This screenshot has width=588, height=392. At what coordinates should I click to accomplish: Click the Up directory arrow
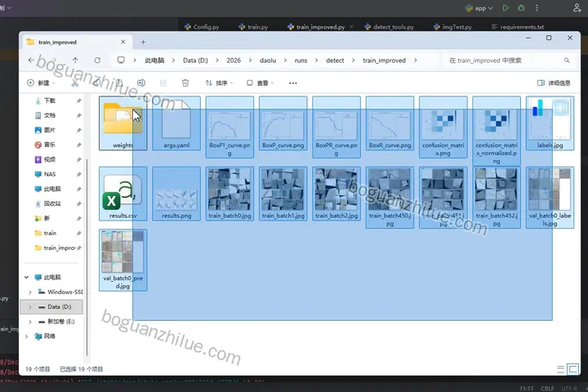(75, 60)
